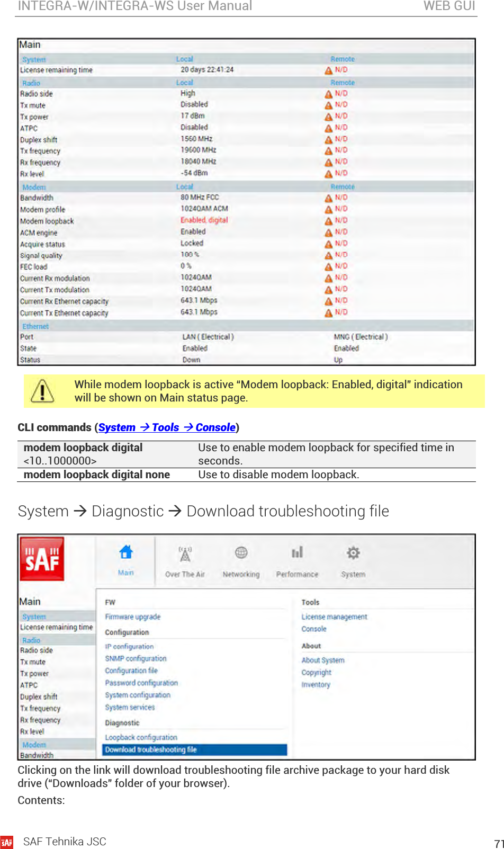Click the Ethernet section header
The height and width of the screenshot is (849, 504).
[x=246, y=326]
